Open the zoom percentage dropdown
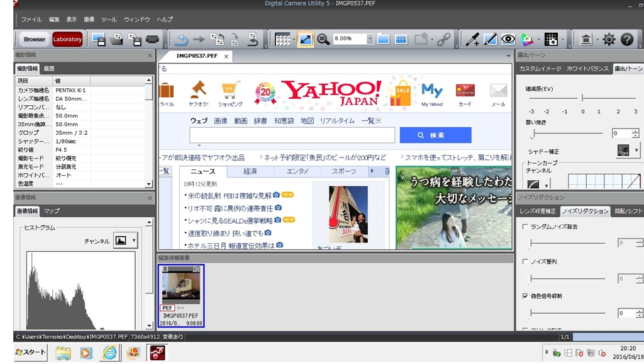This screenshot has width=644, height=364. click(x=370, y=39)
